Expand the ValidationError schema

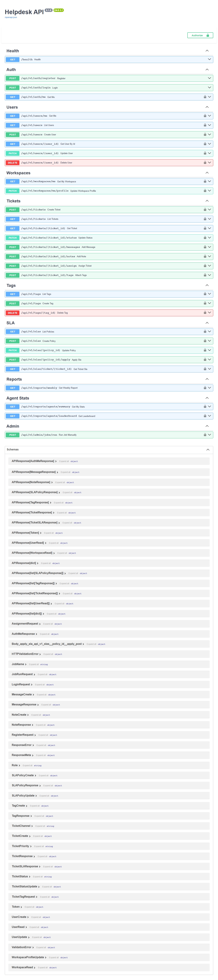[22, 947]
